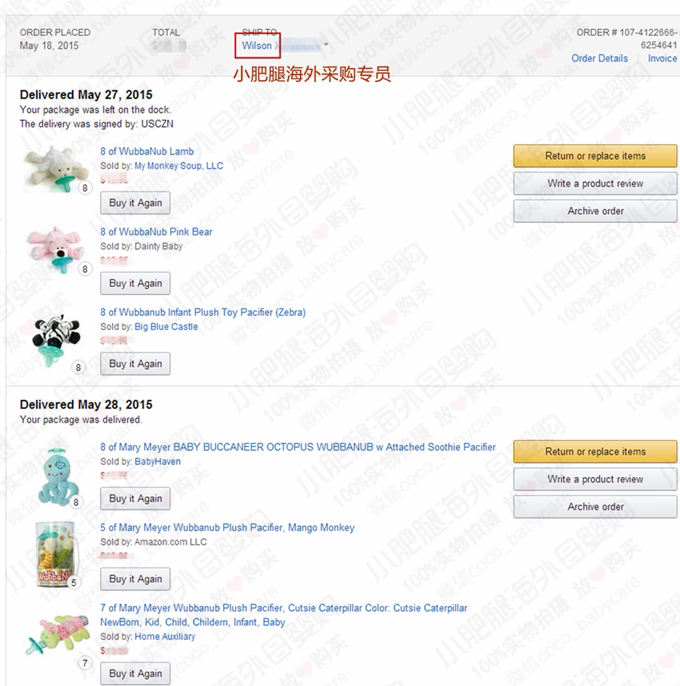Buy the WubbaNub Lamb again
This screenshot has width=680, height=686.
[x=135, y=203]
